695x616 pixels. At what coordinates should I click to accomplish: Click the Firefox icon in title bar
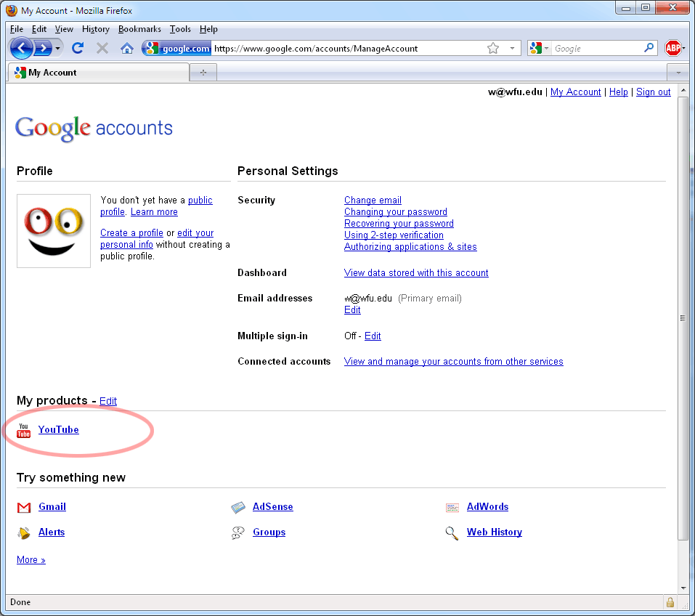(x=11, y=10)
